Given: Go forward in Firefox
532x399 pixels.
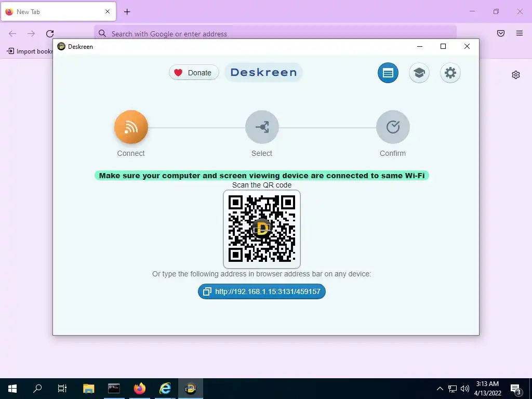Looking at the screenshot, I should point(31,34).
